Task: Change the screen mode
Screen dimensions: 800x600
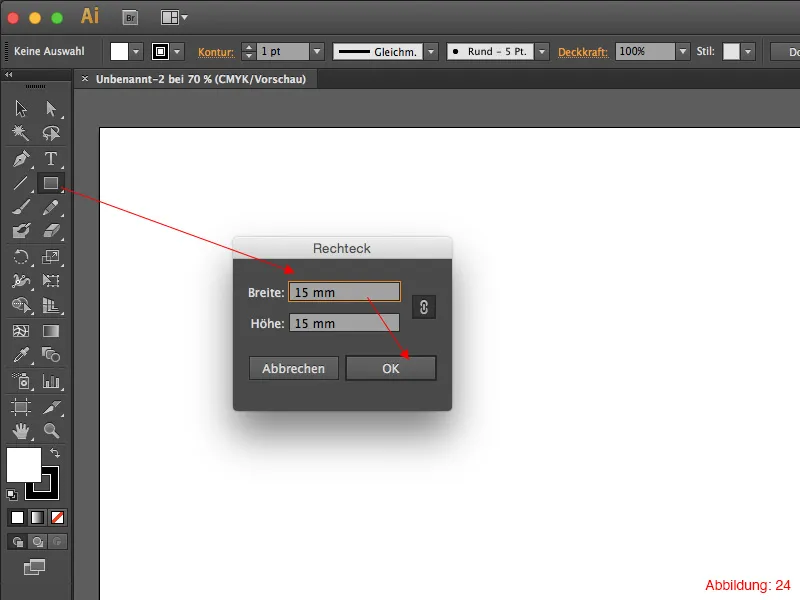Action: pos(34,567)
